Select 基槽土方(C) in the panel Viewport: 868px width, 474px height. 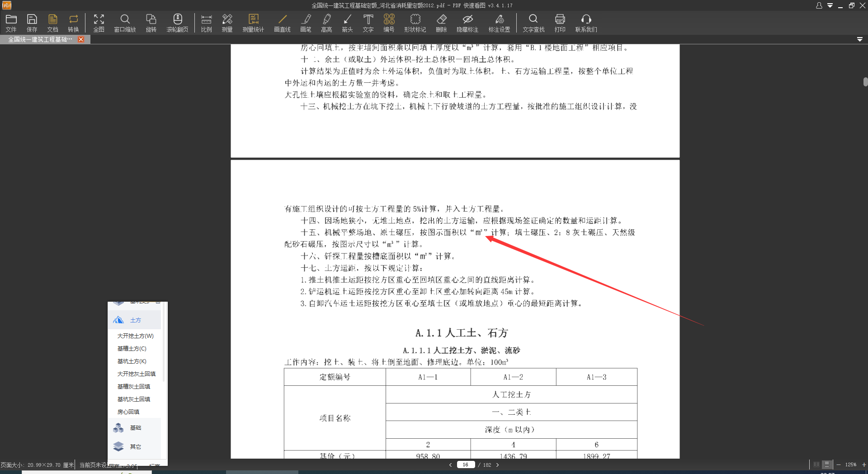132,349
